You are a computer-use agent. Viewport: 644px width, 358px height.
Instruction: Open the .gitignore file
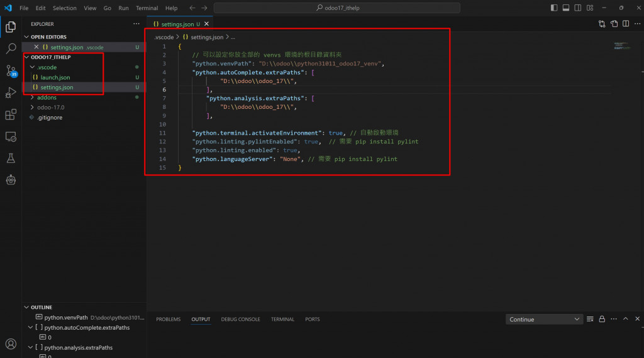pos(50,118)
